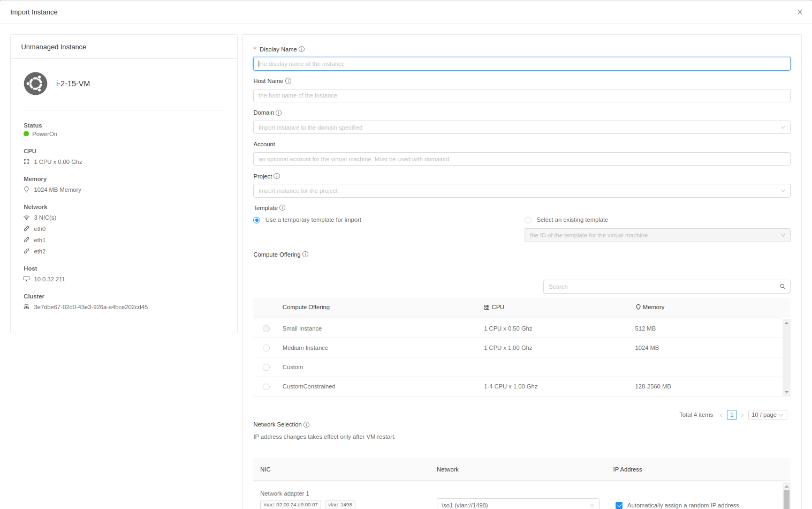Click the Domain field info icon
Viewport: 812px width, 509px height.
tap(279, 113)
